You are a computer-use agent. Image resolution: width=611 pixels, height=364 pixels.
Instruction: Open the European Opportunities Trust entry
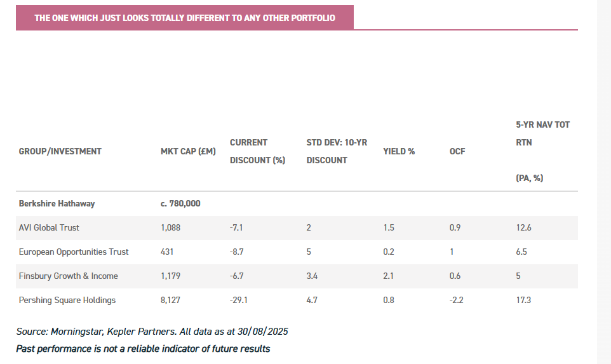click(x=74, y=252)
